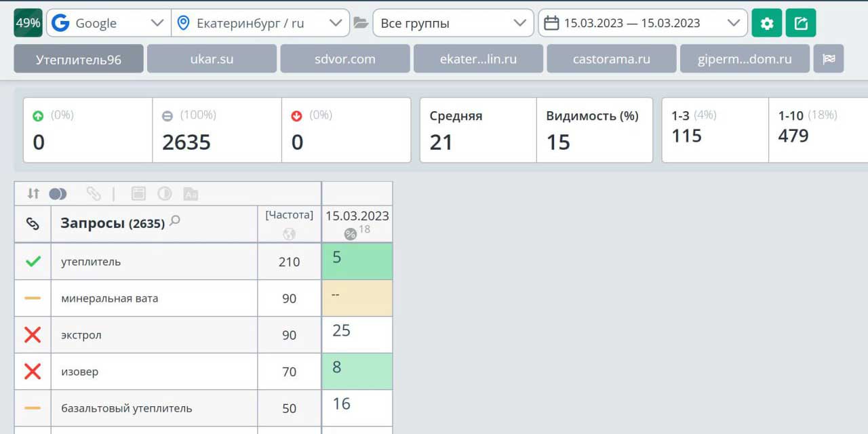Click the Aa text icon in table toolbar
This screenshot has width=868, height=434.
pyautogui.click(x=191, y=194)
